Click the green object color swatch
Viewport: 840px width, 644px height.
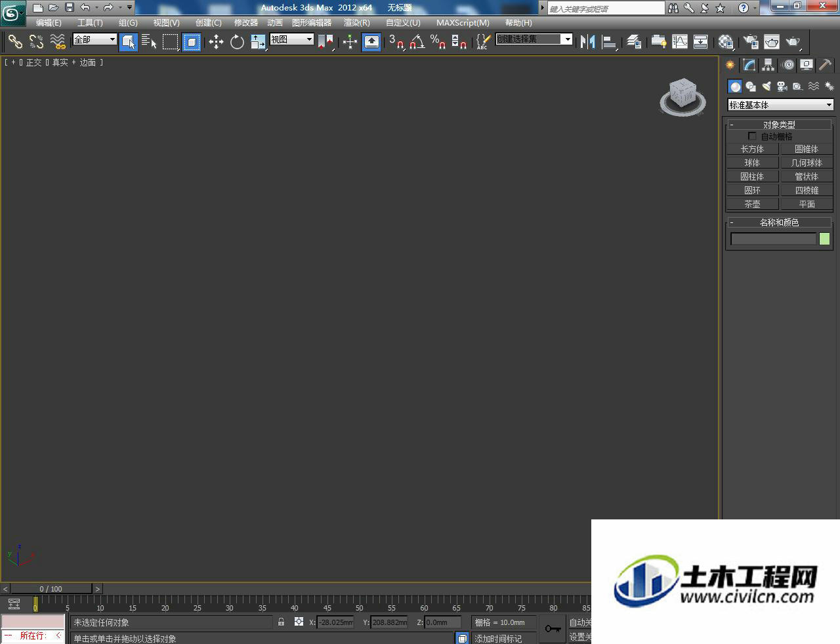825,239
